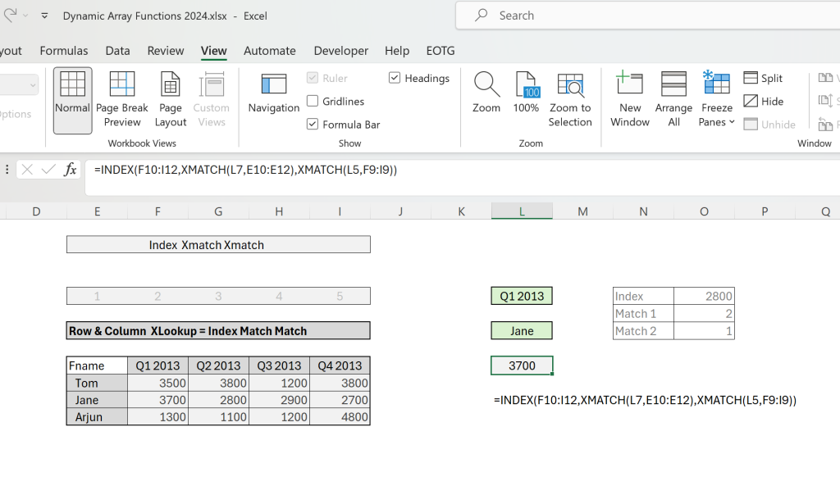
Task: Set zoom to 100%
Action: (526, 93)
